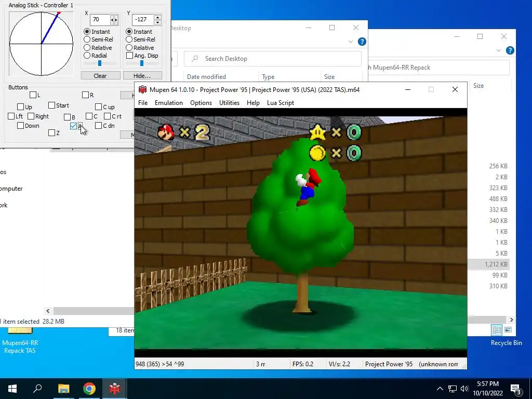532x399 pixels.
Task: Enable the L shoulder checkbox
Action: (33, 95)
